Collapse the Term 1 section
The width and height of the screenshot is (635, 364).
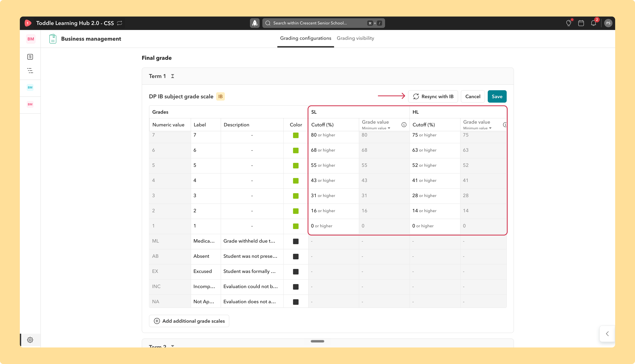(172, 76)
